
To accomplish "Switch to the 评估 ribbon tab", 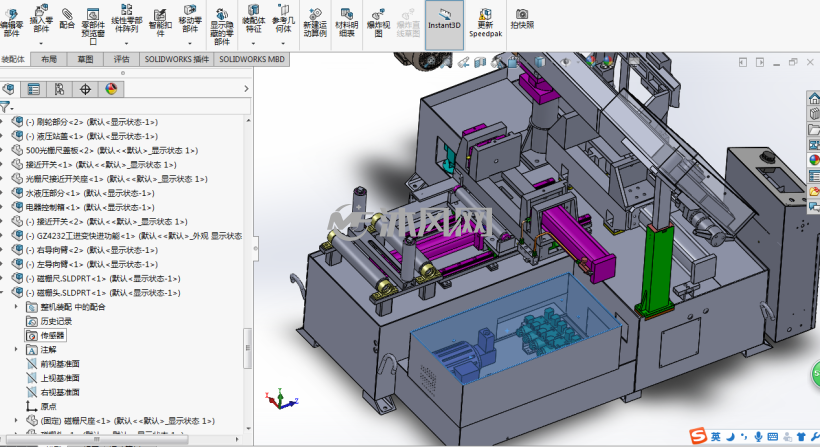I will pyautogui.click(x=121, y=59).
